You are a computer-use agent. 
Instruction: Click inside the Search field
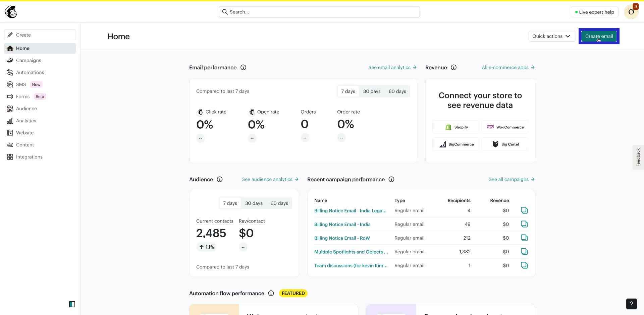319,12
